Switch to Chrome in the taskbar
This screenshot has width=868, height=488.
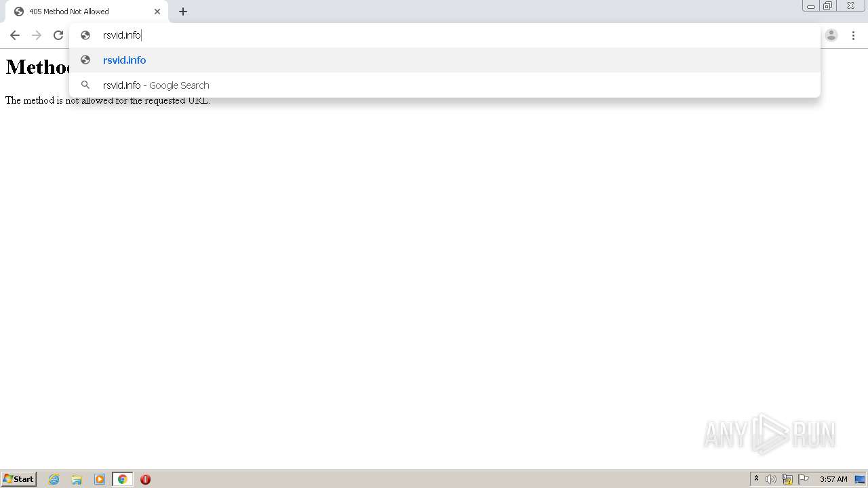point(122,479)
